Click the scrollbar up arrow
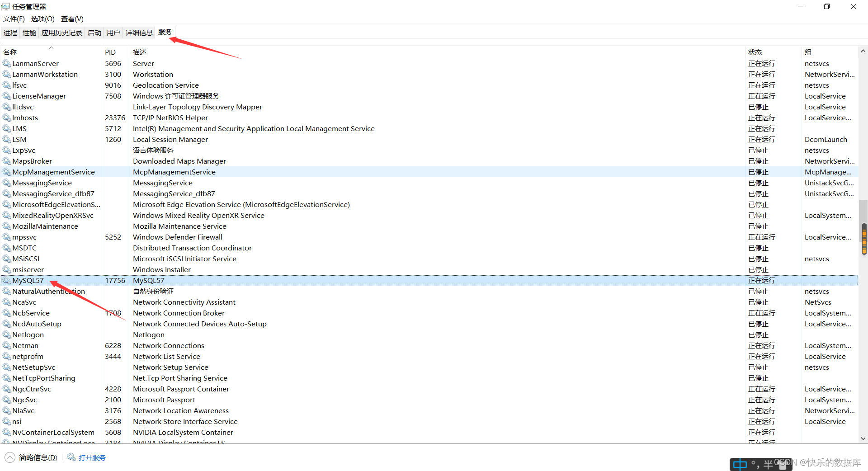Viewport: 868px width, 471px height. click(x=863, y=51)
